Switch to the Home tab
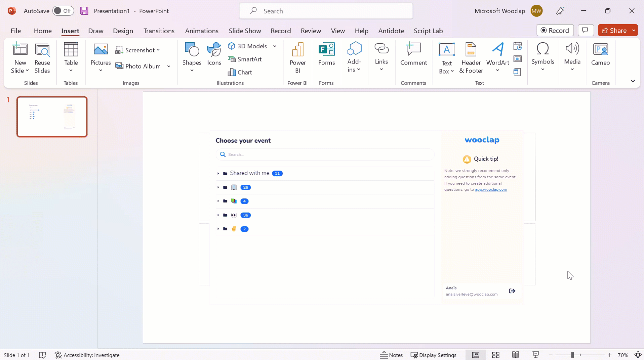The height and width of the screenshot is (360, 644). coord(43,31)
